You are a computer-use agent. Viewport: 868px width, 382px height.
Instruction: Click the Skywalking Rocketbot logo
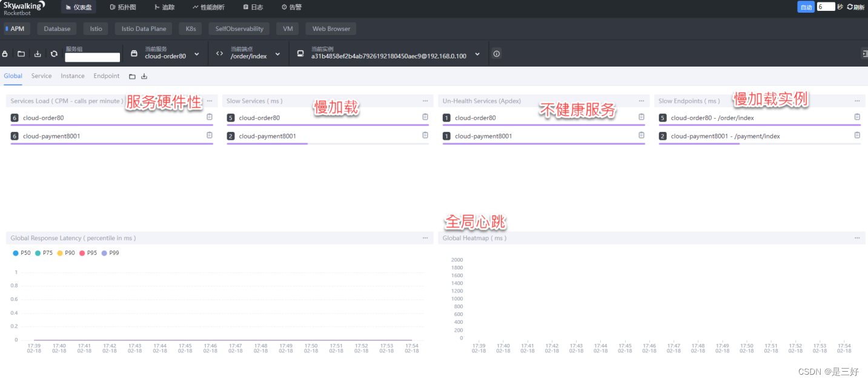click(24, 7)
